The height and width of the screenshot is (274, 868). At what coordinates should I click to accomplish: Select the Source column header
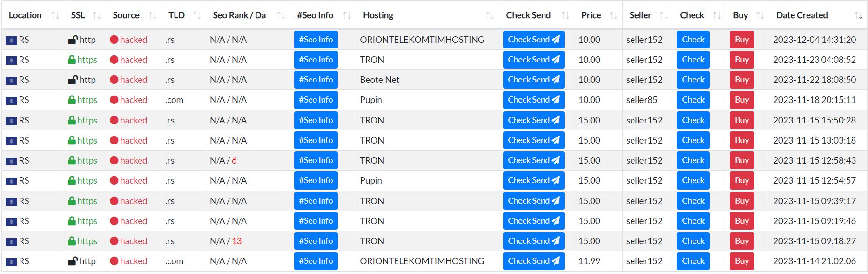coord(126,15)
